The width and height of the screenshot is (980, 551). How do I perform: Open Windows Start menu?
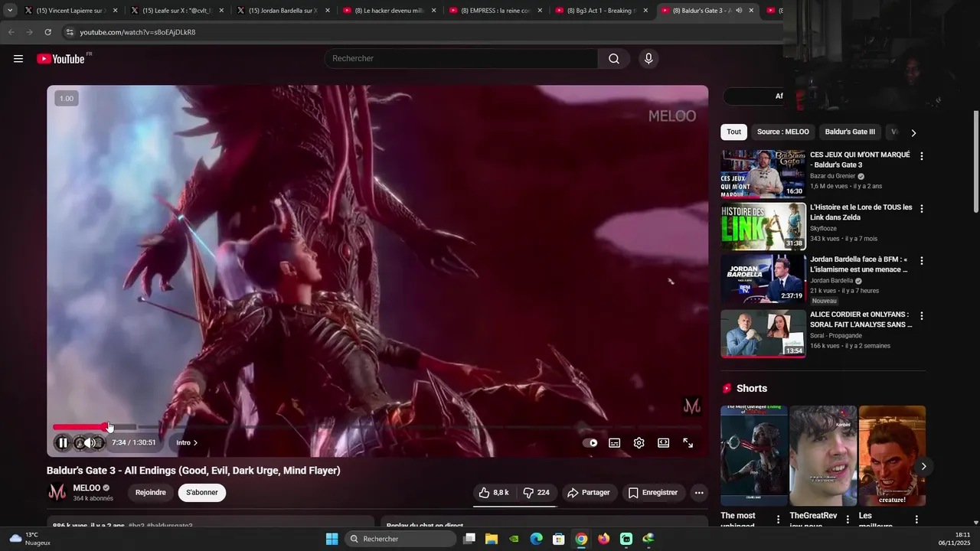click(332, 539)
